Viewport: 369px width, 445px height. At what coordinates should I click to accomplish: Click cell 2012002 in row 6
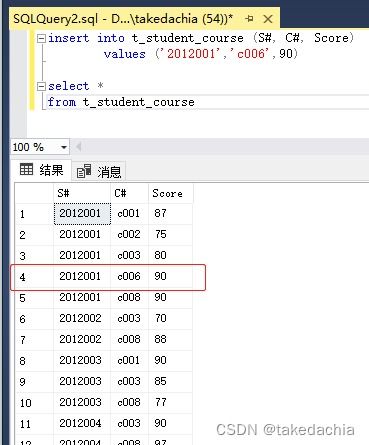82,319
